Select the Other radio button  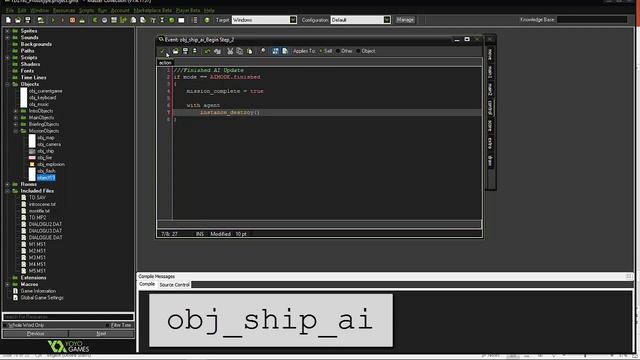point(338,51)
